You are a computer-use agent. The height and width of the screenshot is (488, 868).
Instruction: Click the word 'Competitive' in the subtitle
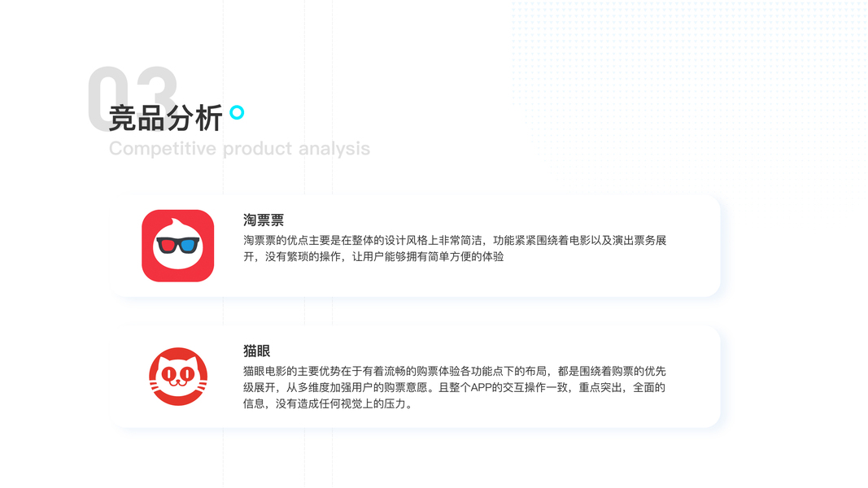pos(162,148)
